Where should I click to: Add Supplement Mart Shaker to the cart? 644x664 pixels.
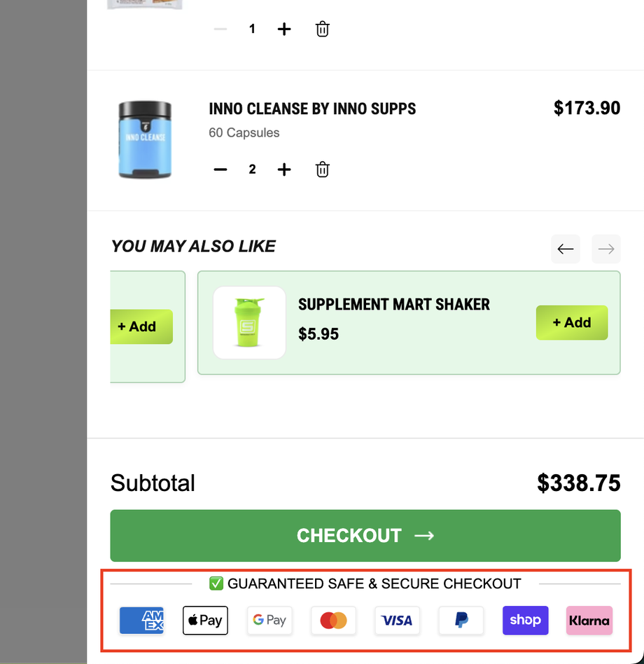point(572,322)
